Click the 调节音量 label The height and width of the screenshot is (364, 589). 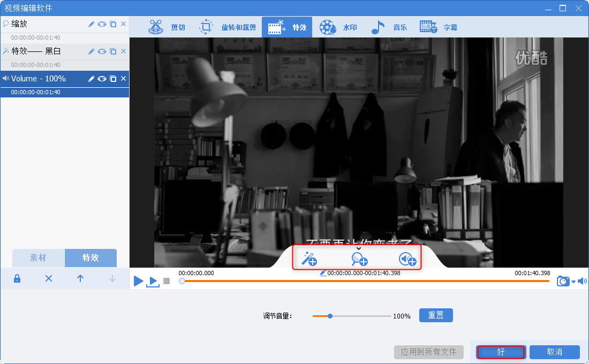click(x=277, y=316)
